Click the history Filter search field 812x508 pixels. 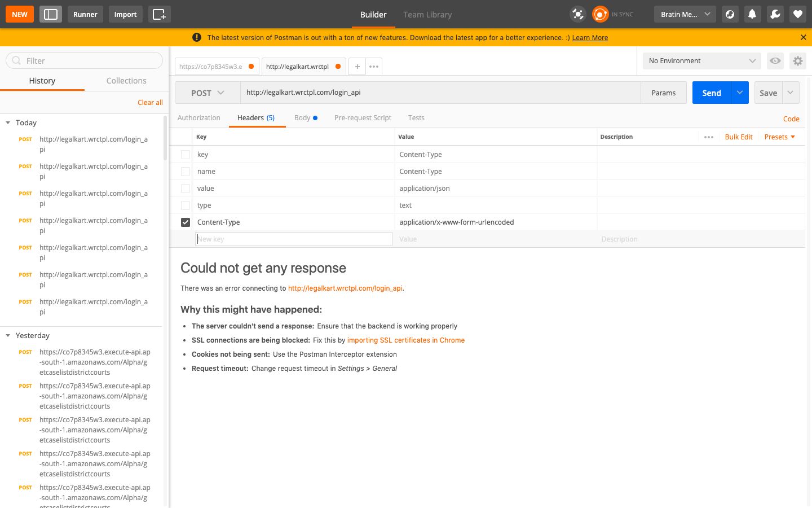(x=85, y=61)
